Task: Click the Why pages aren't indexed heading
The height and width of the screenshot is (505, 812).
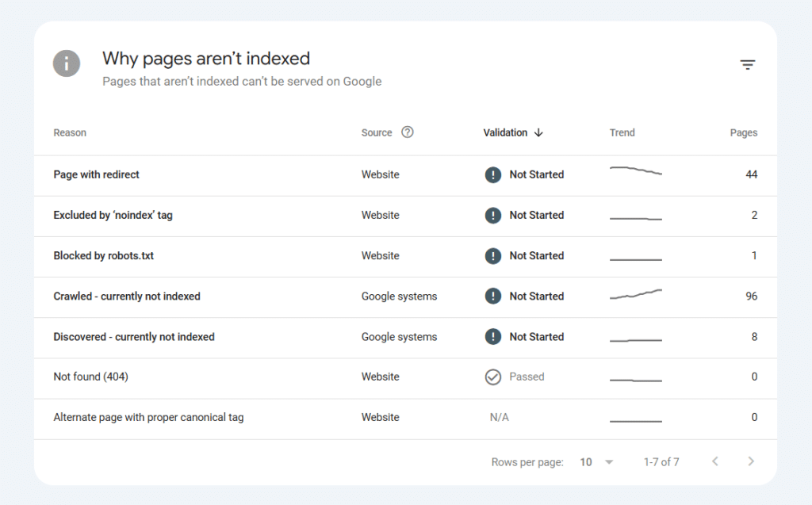Action: point(206,59)
